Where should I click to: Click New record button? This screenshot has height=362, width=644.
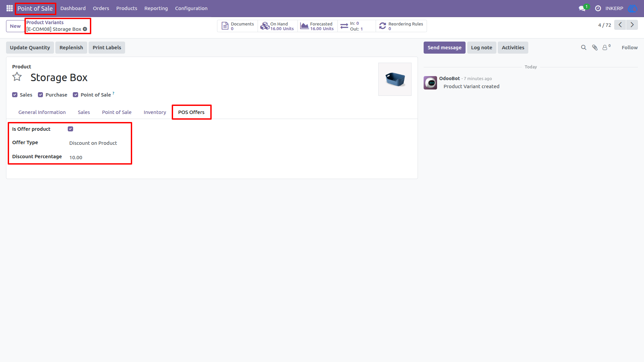pyautogui.click(x=15, y=26)
